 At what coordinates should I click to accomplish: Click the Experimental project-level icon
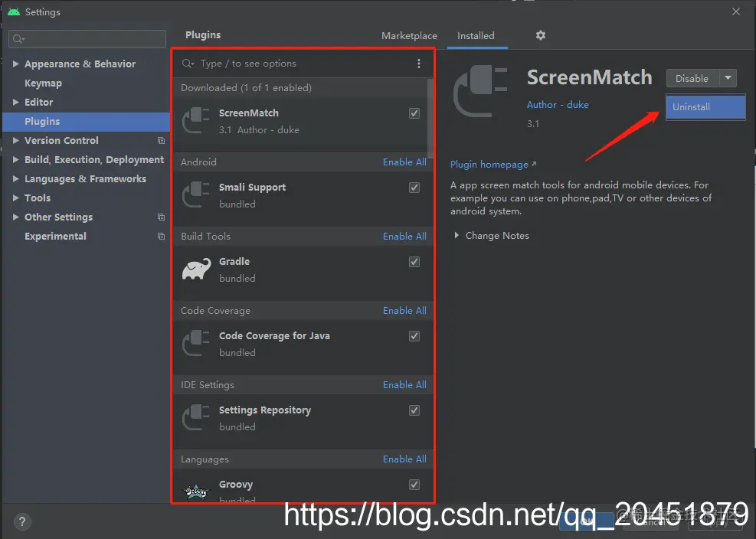(161, 237)
